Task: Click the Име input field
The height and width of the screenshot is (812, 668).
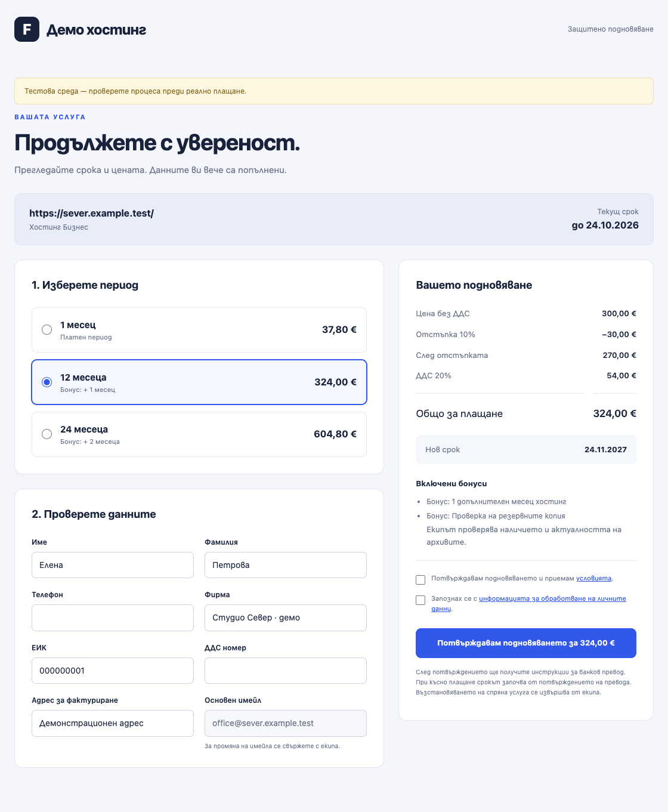Action: 113,565
